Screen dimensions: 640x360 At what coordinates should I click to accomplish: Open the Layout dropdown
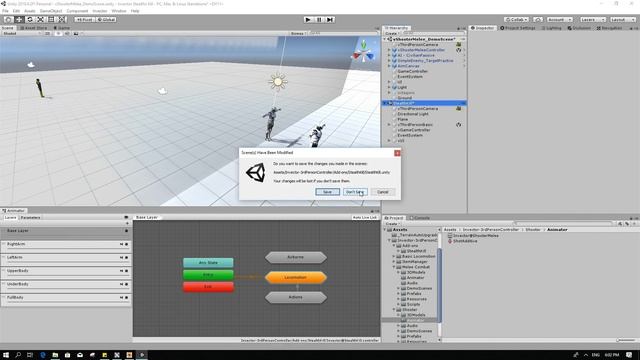point(622,20)
